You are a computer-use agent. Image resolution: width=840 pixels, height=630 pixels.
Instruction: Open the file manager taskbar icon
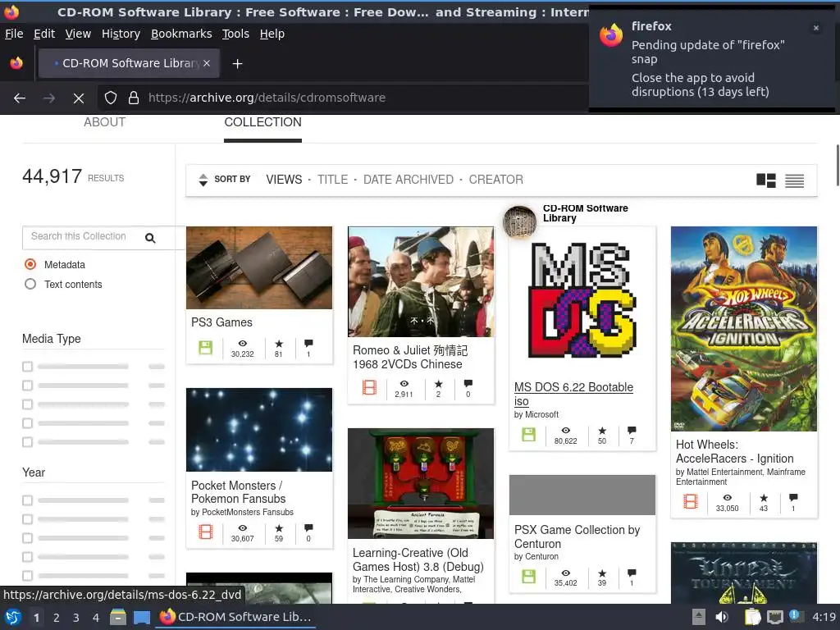[x=118, y=617]
